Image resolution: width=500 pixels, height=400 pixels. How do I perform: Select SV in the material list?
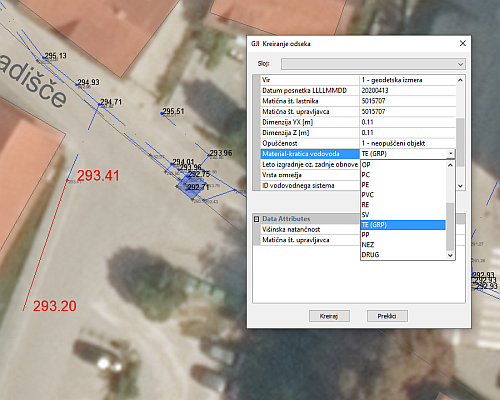coord(403,215)
